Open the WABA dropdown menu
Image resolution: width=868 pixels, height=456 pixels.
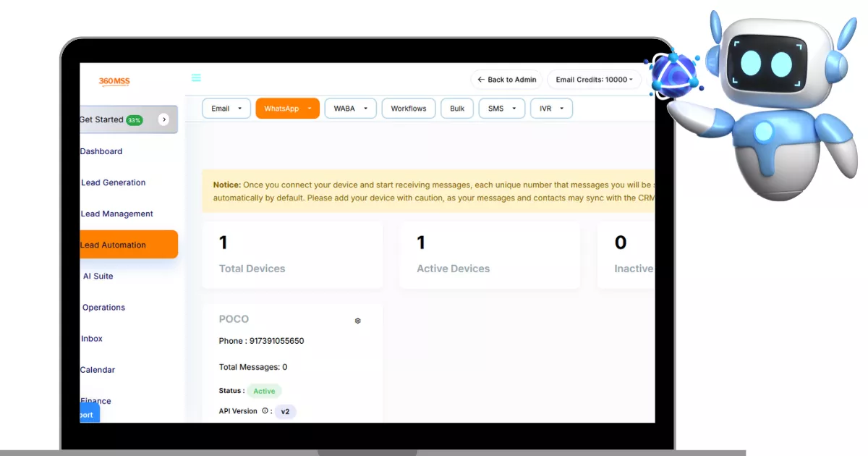350,109
